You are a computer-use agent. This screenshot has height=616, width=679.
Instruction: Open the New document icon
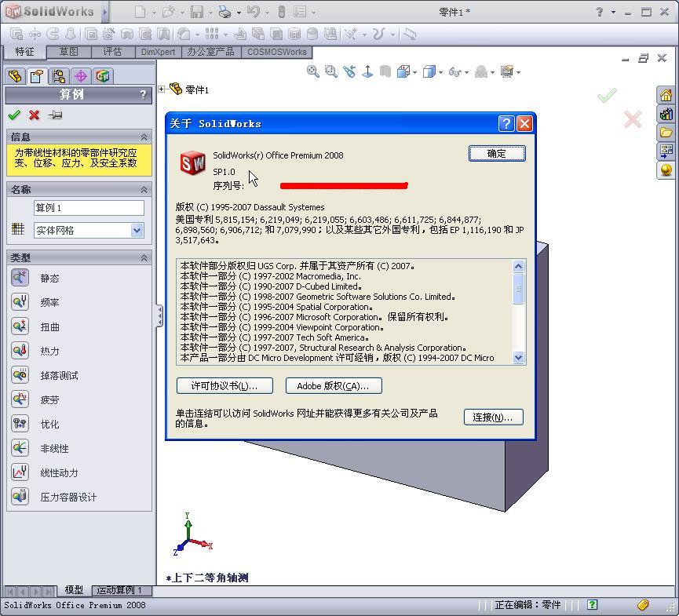coord(140,12)
